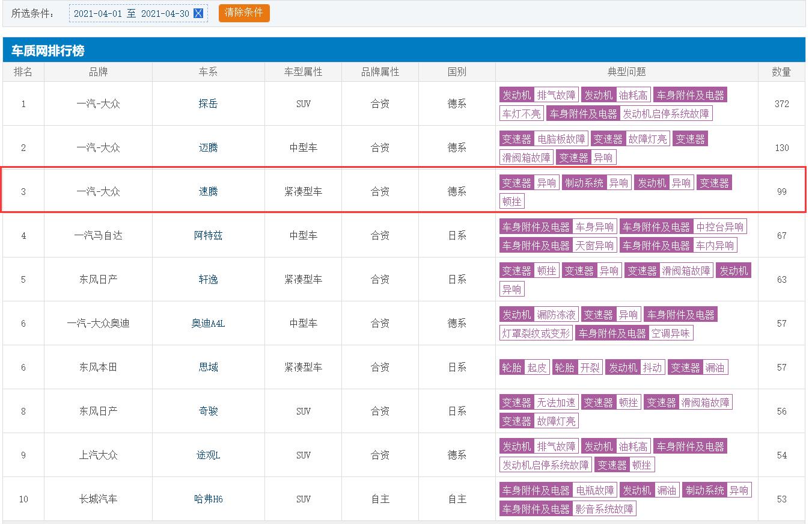812x524 pixels.
Task: Click the 起皮 tire issue tag
Action: pyautogui.click(x=537, y=368)
